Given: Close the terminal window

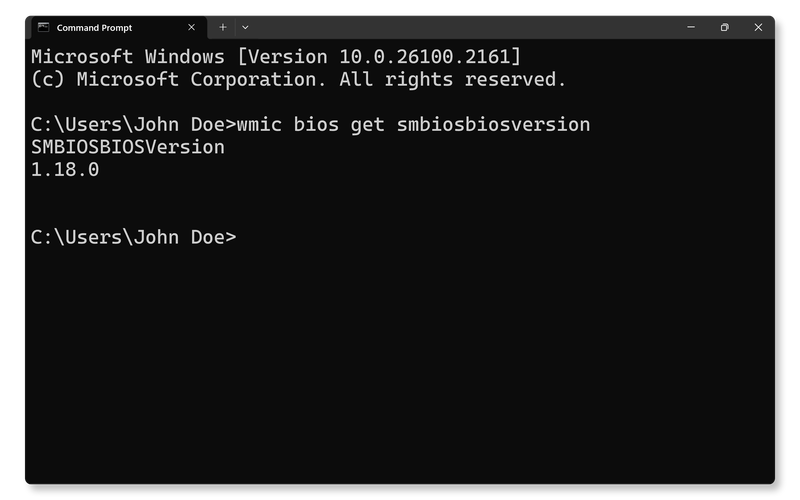Looking at the screenshot, I should (x=758, y=27).
